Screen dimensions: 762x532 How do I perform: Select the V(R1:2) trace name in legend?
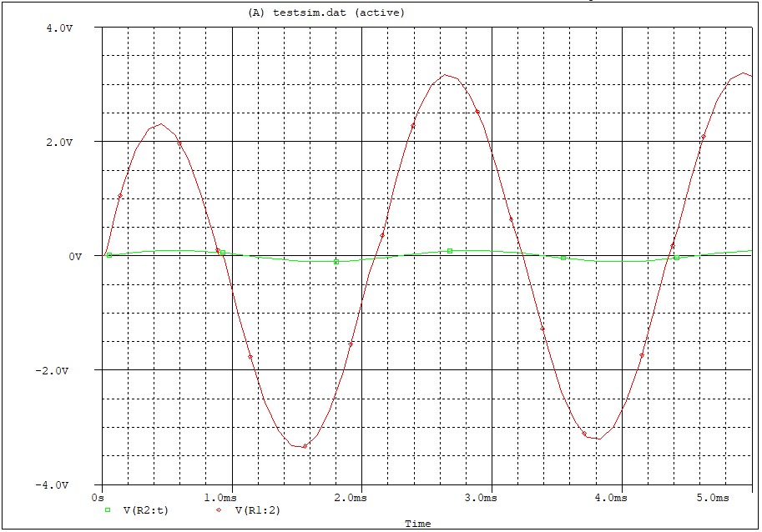tap(257, 510)
